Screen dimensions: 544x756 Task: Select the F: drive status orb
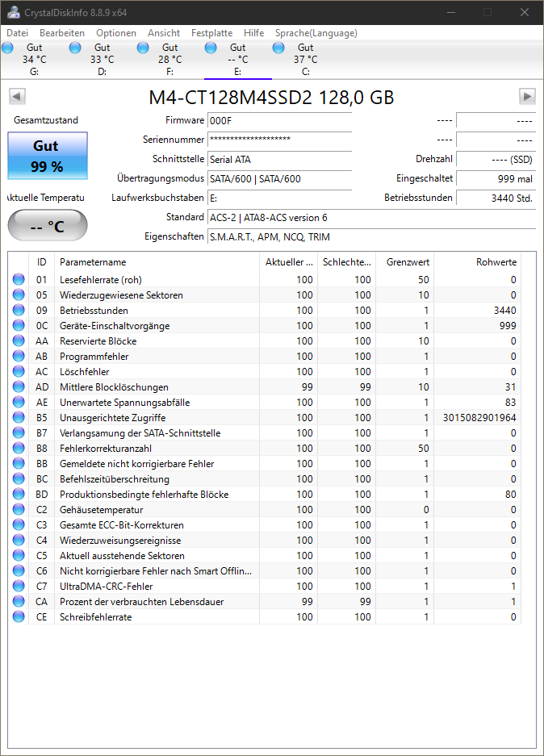pyautogui.click(x=143, y=48)
